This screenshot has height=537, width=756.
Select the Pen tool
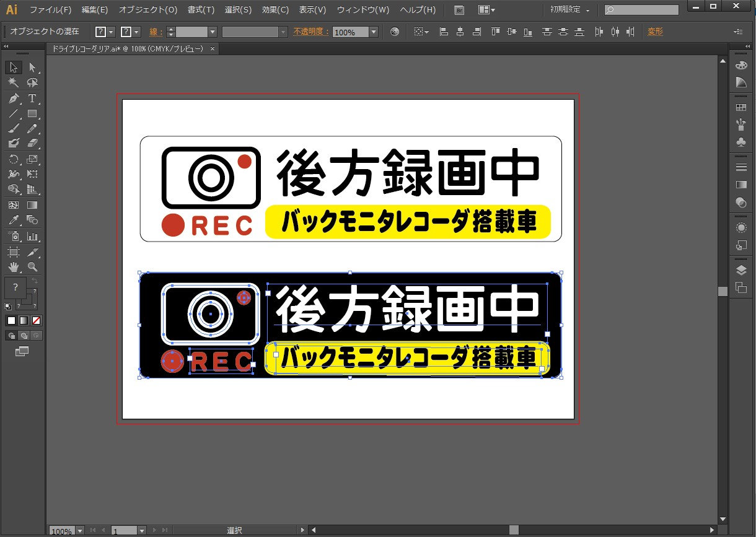point(14,98)
